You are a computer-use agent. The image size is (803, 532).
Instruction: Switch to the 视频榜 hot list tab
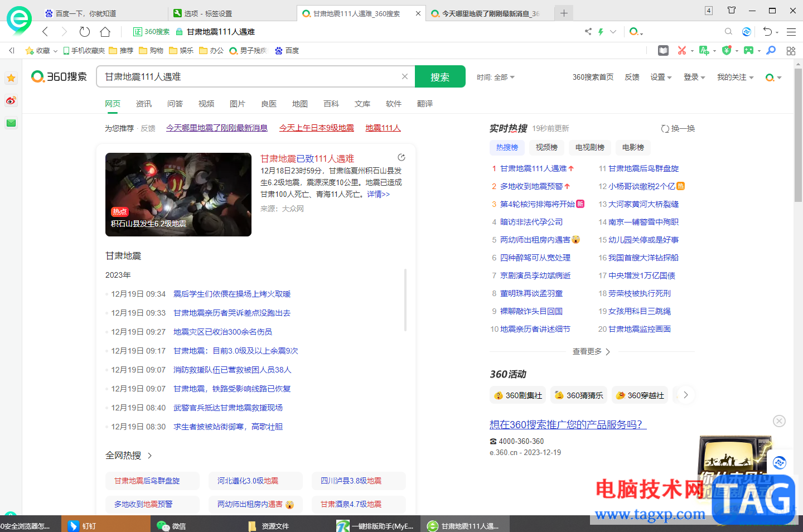(546, 147)
